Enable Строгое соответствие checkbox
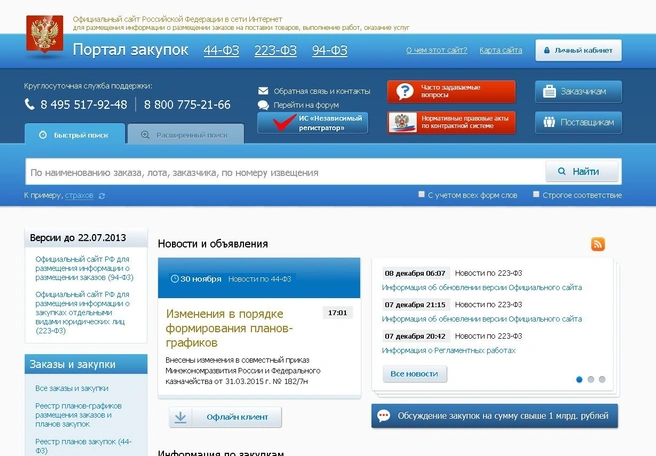This screenshot has height=456, width=656. [536, 194]
